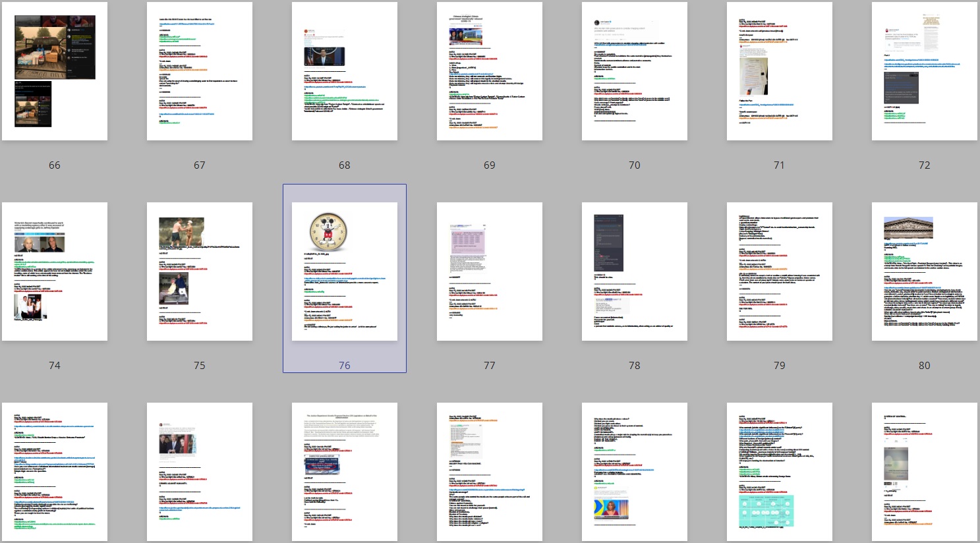Select thumbnail directly below page 78
The height and width of the screenshot is (543, 980).
pos(635,472)
